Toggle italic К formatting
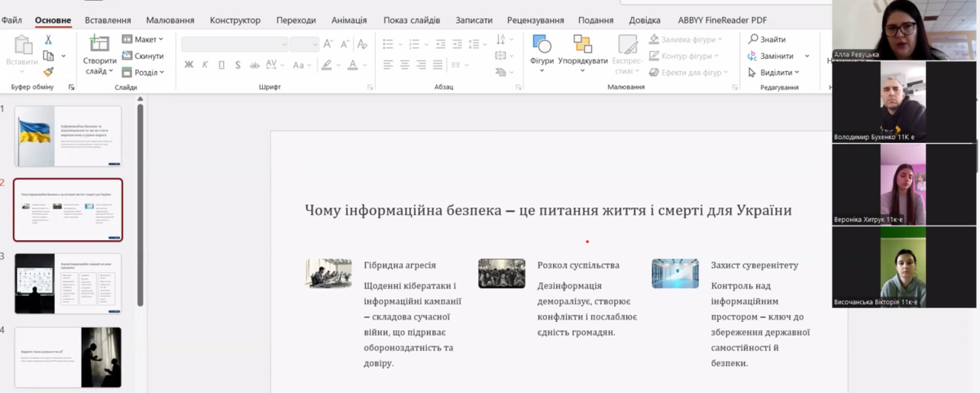980x393 pixels. click(206, 65)
